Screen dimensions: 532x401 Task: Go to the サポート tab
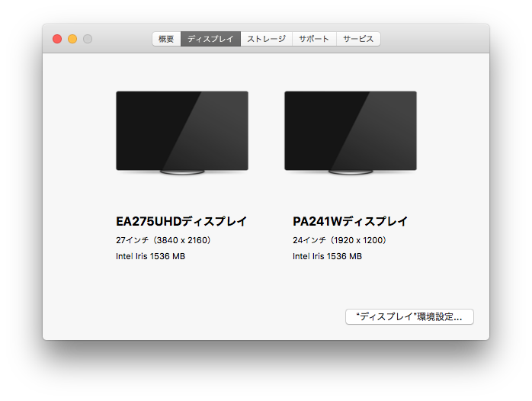point(314,39)
